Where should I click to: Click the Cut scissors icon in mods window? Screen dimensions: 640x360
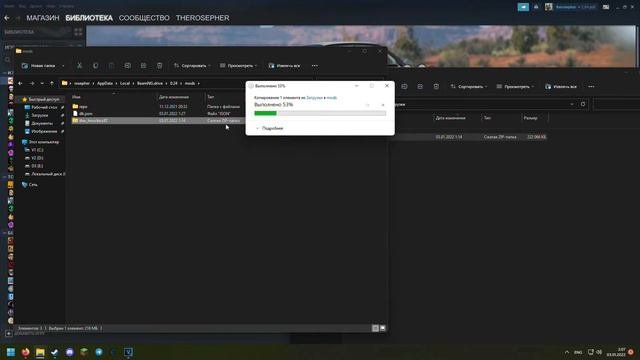[80, 66]
